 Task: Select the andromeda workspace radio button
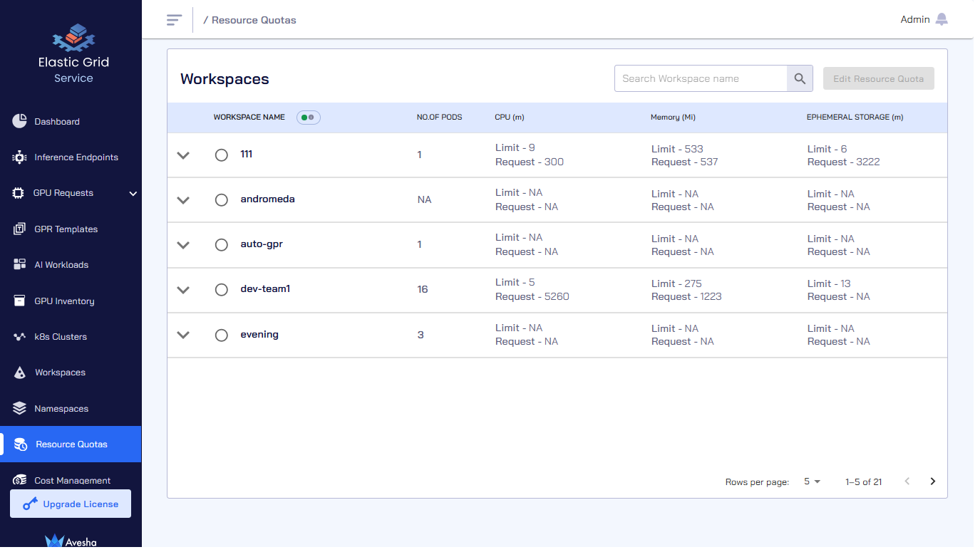click(x=222, y=200)
